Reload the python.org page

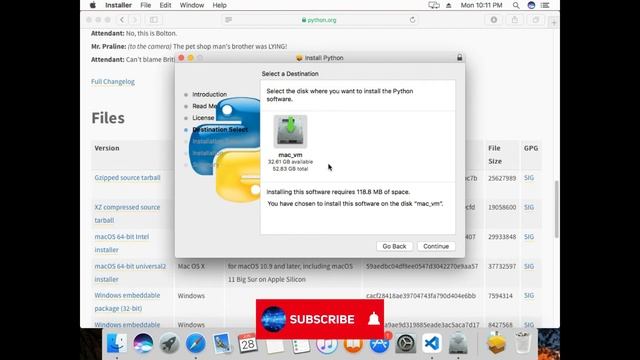pos(412,20)
